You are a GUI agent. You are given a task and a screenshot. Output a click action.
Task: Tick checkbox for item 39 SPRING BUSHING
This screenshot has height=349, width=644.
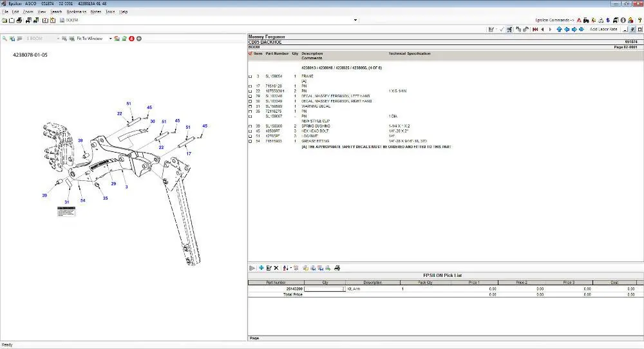pyautogui.click(x=250, y=126)
